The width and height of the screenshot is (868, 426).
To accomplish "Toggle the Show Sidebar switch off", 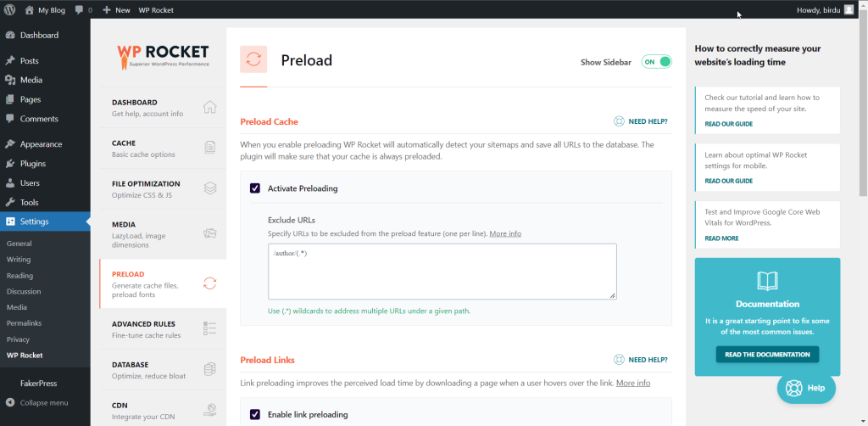I will (657, 62).
